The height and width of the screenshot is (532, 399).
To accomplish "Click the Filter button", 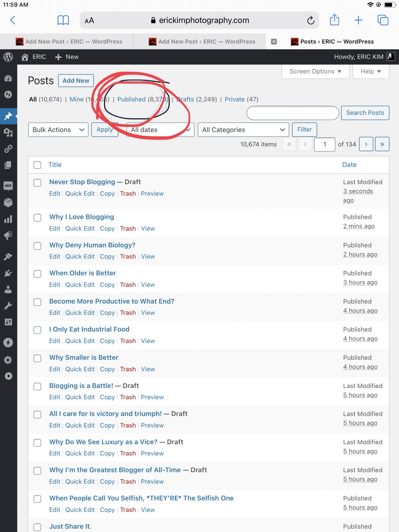I will point(305,130).
